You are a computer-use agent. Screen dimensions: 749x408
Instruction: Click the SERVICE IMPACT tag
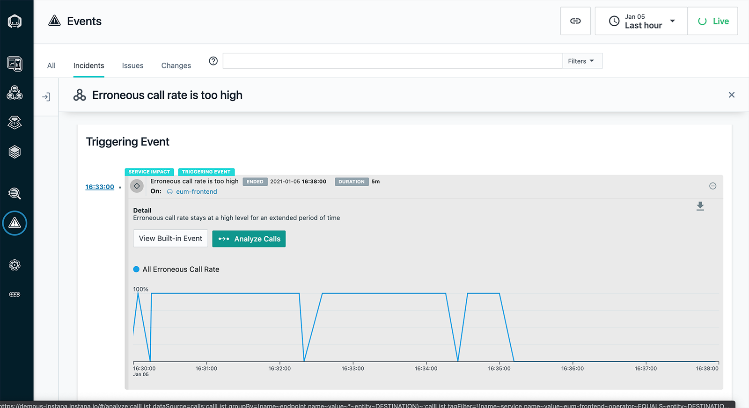(x=150, y=172)
